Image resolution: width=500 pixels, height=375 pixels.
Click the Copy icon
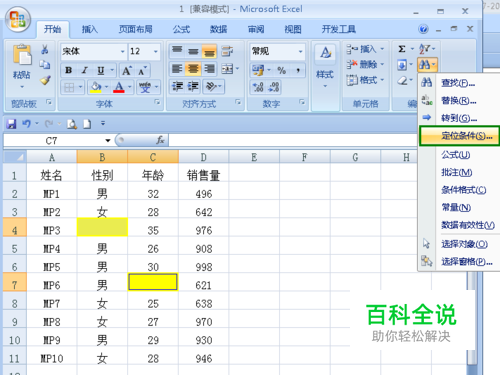click(x=45, y=64)
